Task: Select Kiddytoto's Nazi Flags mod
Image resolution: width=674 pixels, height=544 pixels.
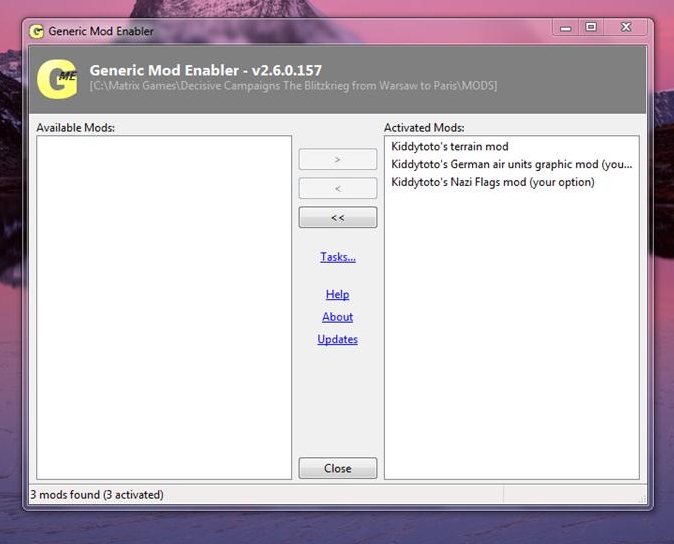Action: (493, 182)
